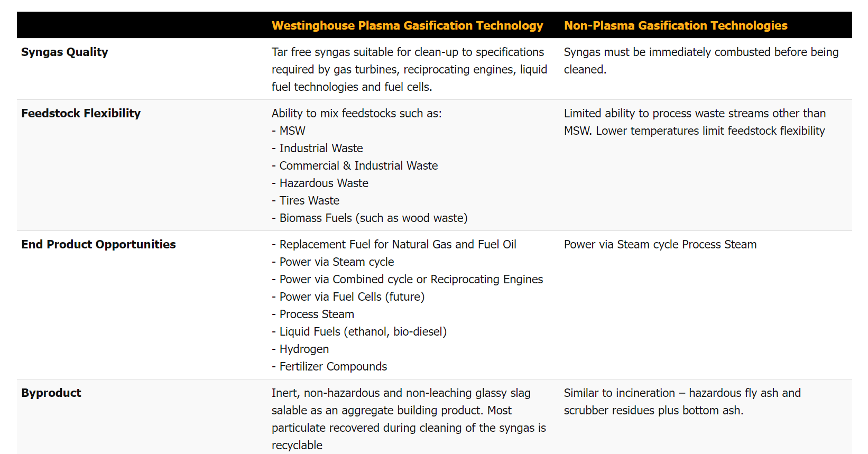Screen dimensions: 868x454
Task: Select the Feedstock Flexibility row label
Action: [81, 113]
